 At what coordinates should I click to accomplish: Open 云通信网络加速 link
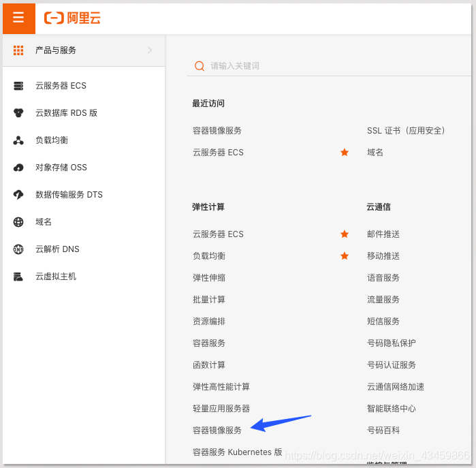(x=396, y=387)
